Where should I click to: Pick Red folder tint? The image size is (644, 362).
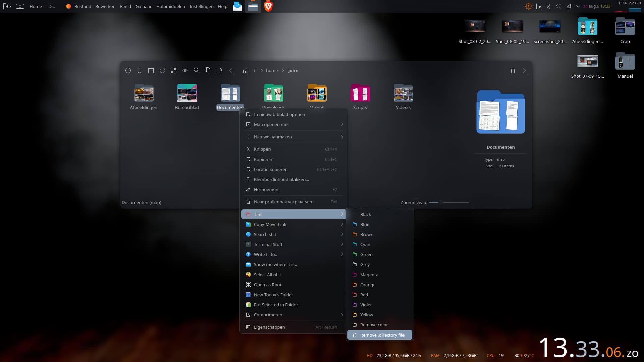tap(380, 295)
